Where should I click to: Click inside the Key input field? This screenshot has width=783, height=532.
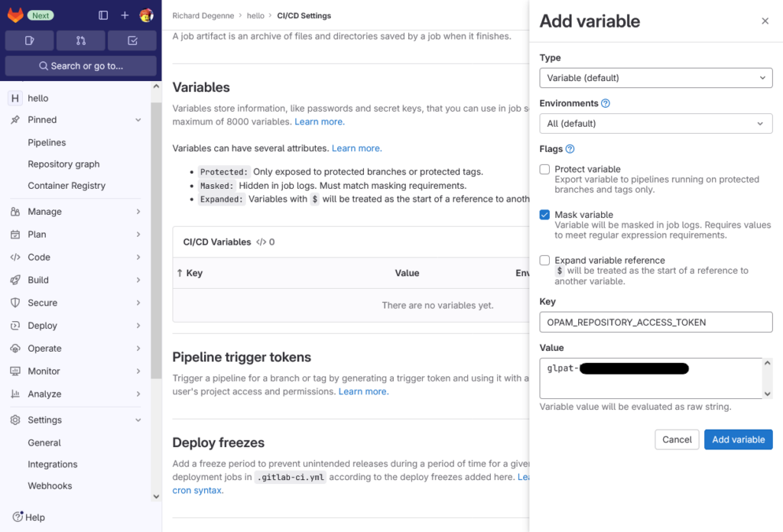point(655,322)
